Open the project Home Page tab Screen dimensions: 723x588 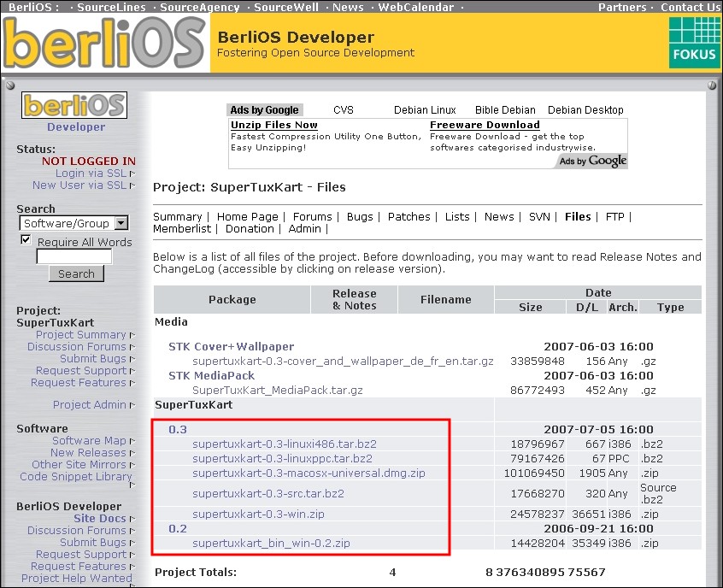click(x=248, y=217)
